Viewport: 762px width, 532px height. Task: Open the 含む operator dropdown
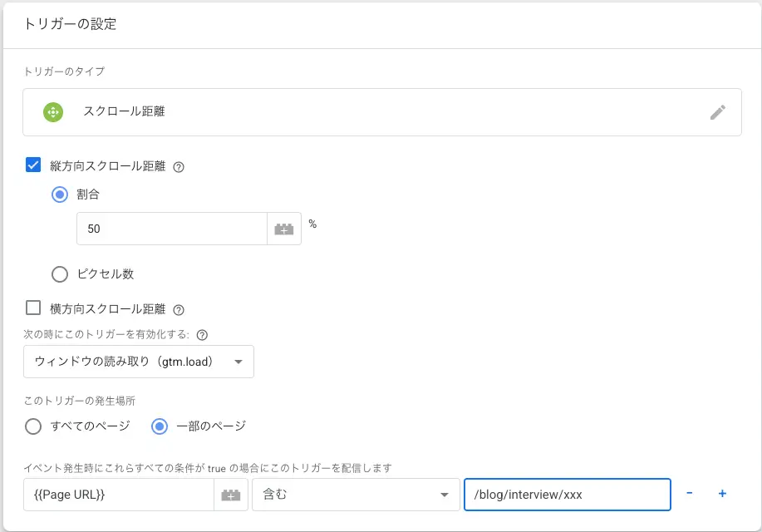pos(356,494)
